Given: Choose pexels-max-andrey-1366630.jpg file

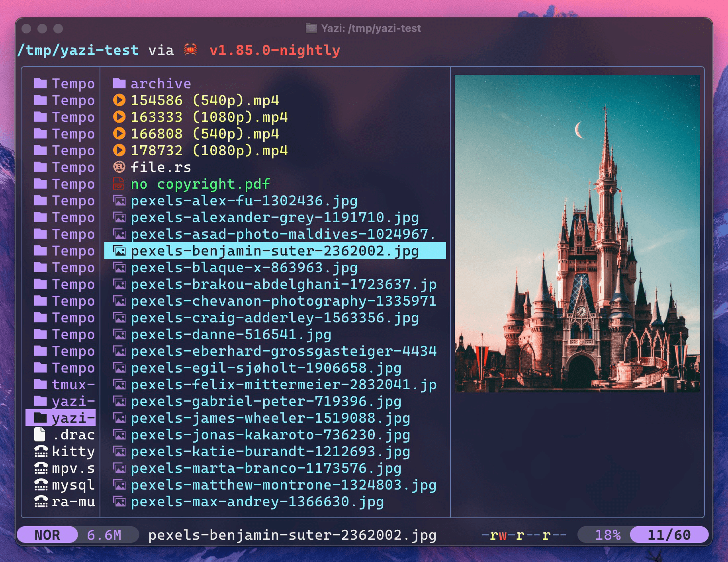Looking at the screenshot, I should 257,502.
